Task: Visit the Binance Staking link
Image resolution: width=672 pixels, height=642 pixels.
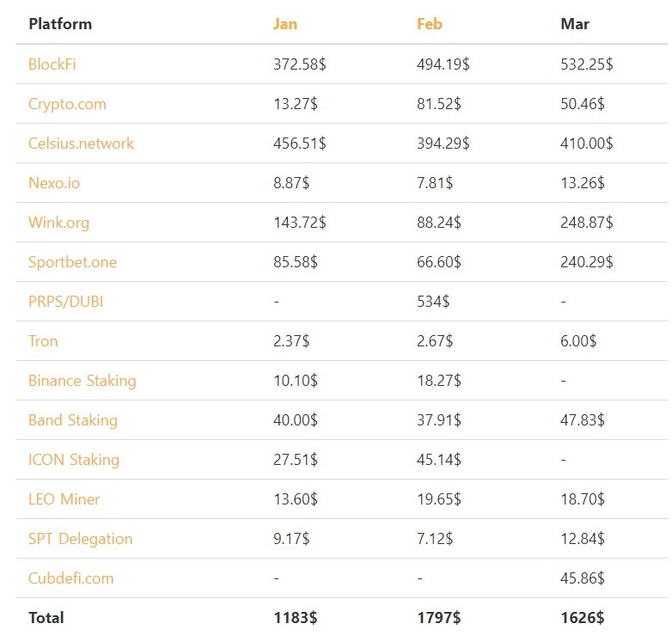Action: point(82,381)
